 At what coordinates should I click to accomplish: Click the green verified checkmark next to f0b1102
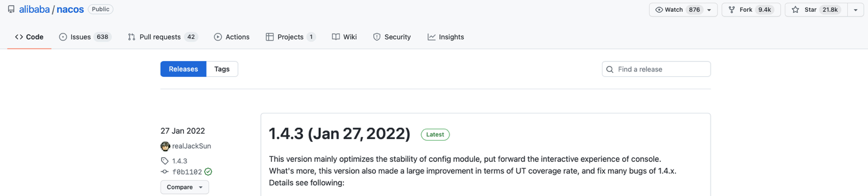click(208, 171)
